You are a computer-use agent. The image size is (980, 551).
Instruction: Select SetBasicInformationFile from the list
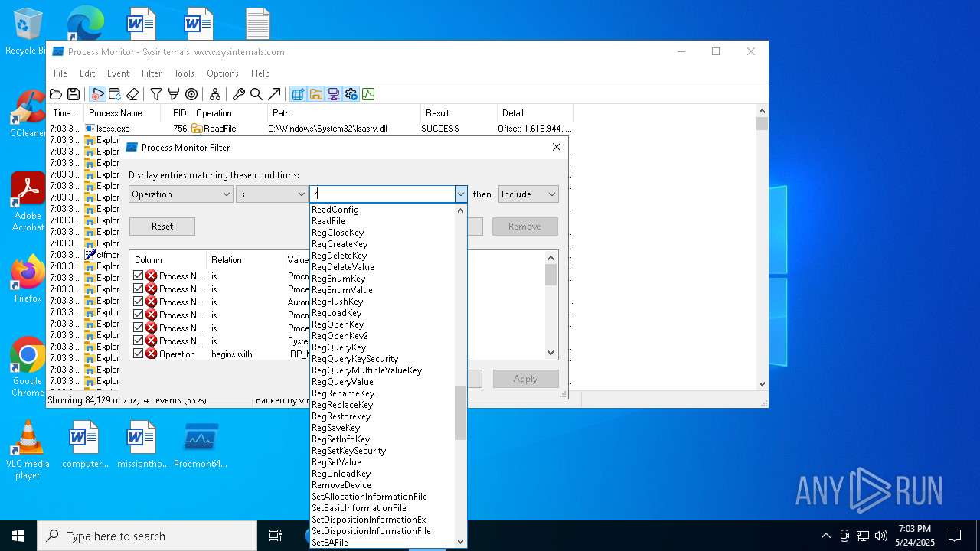(x=359, y=508)
